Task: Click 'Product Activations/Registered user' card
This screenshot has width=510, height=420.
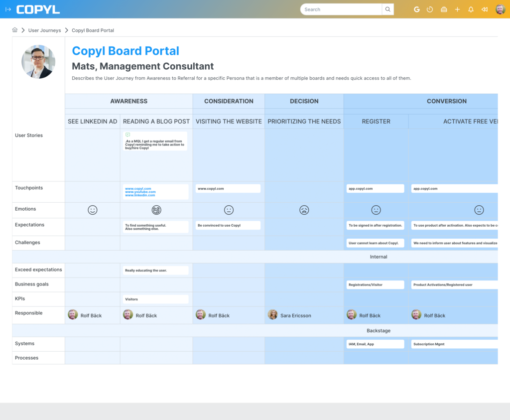Action: tap(454, 284)
